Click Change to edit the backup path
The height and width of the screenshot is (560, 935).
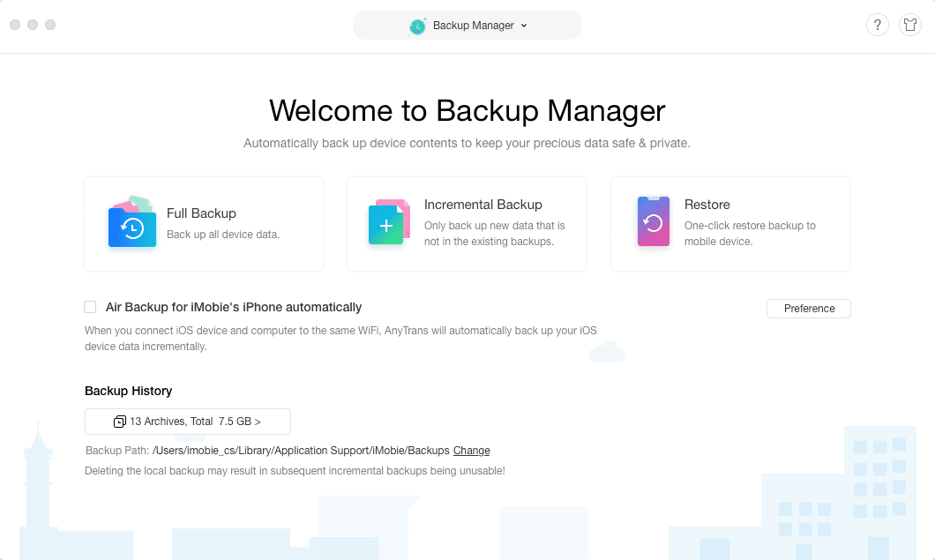point(471,451)
